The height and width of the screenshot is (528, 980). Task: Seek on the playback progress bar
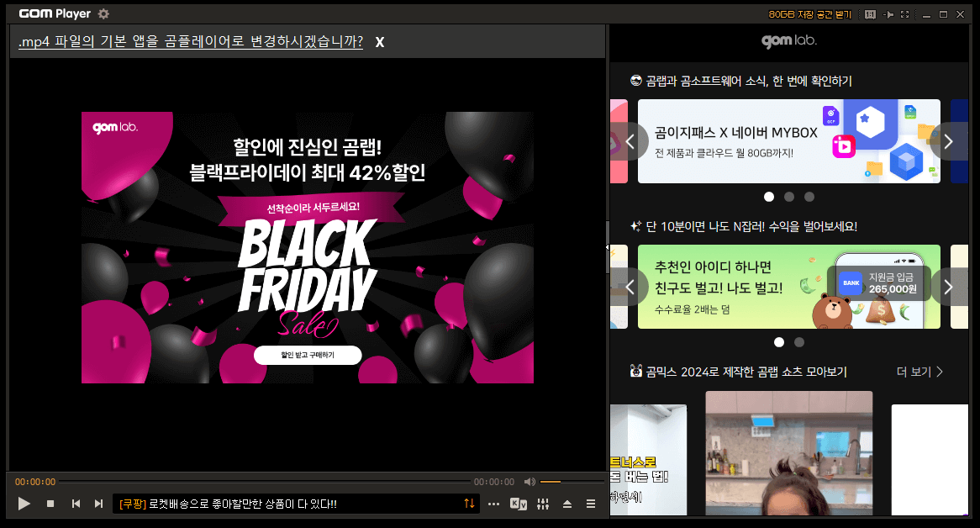pos(265,482)
